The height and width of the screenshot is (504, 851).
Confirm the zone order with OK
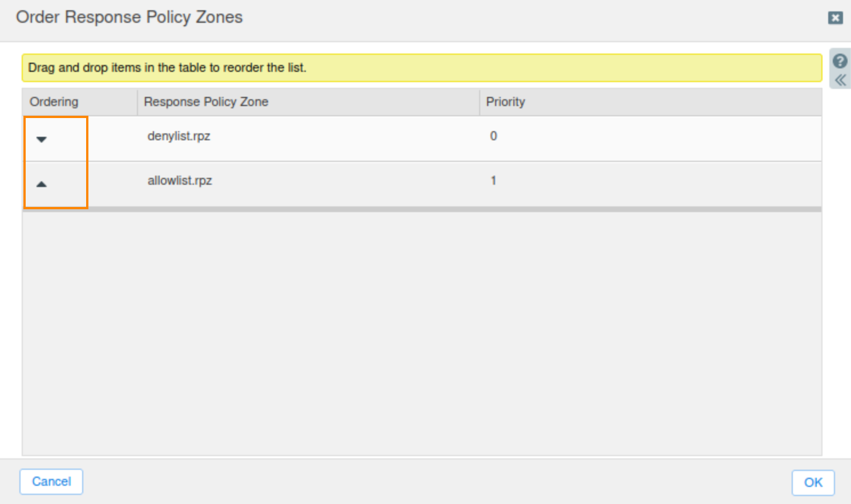pyautogui.click(x=813, y=483)
